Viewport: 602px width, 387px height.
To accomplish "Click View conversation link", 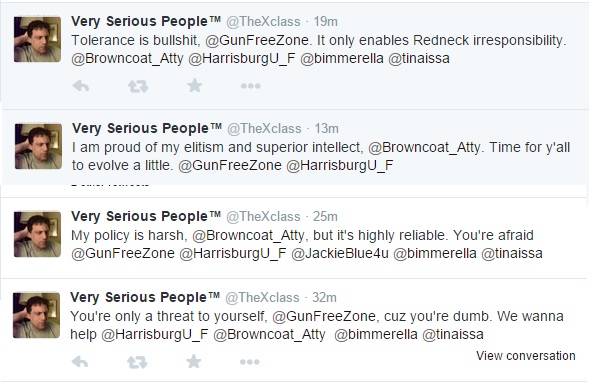I will coord(526,356).
